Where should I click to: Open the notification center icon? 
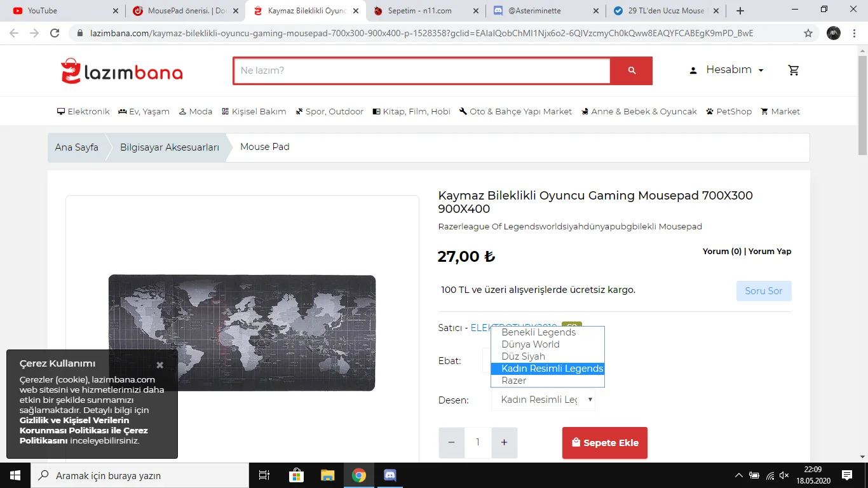pos(847,475)
